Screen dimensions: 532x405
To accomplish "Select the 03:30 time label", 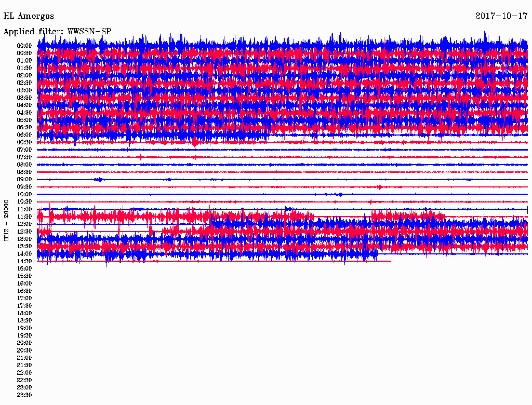I will [24, 98].
